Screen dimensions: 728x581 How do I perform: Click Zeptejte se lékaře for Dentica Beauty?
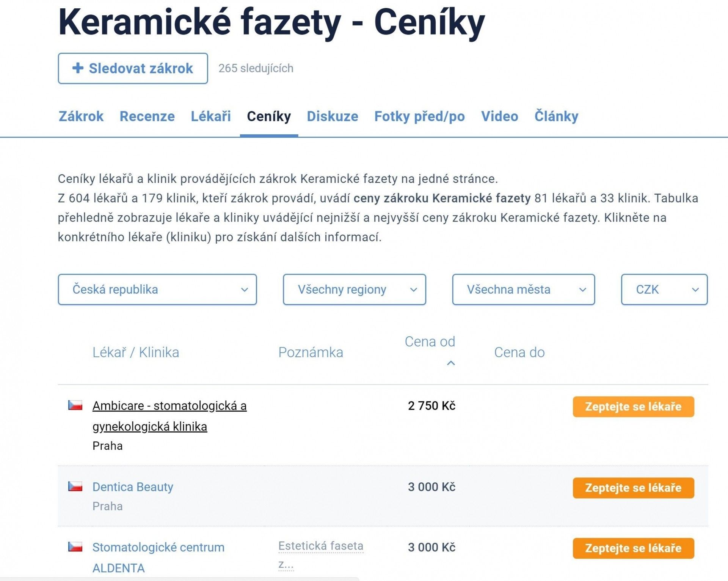coord(633,488)
